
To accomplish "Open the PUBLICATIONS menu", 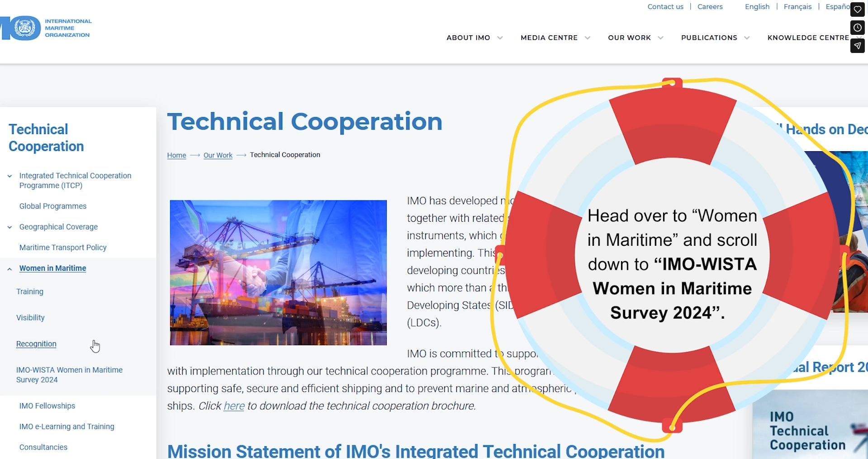I will point(709,38).
